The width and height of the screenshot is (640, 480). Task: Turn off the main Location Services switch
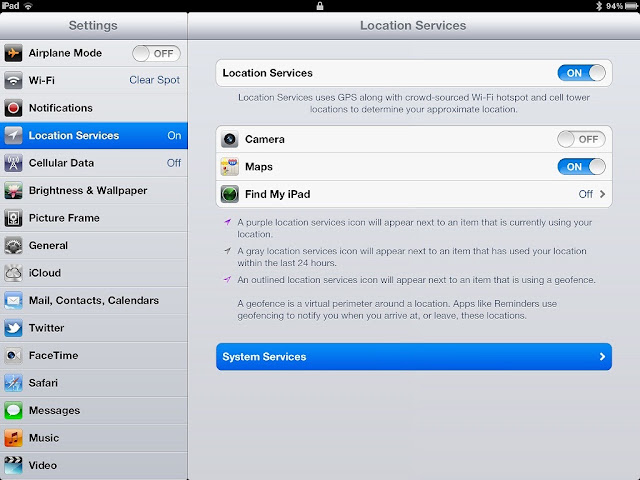tap(581, 73)
